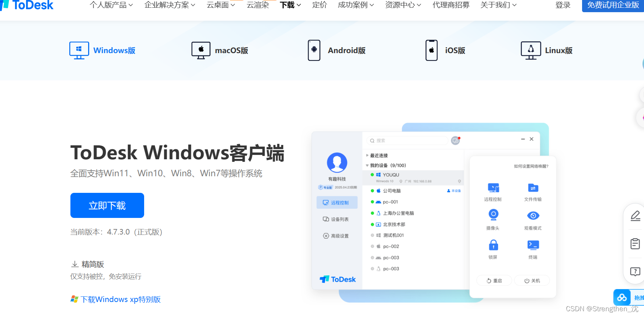Viewport: 644px width, 316px height.
Task: Open the 云渲染 menu item
Action: (x=258, y=5)
